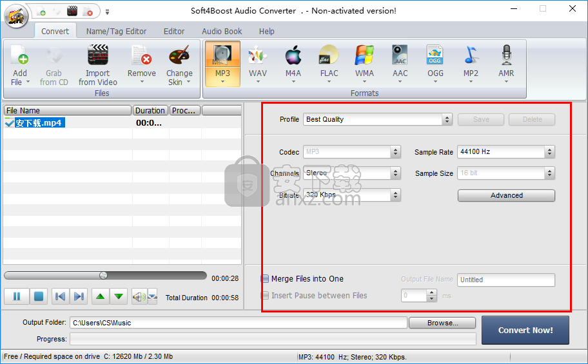Click the playback seek slider handle
This screenshot has height=364, width=588.
[104, 276]
